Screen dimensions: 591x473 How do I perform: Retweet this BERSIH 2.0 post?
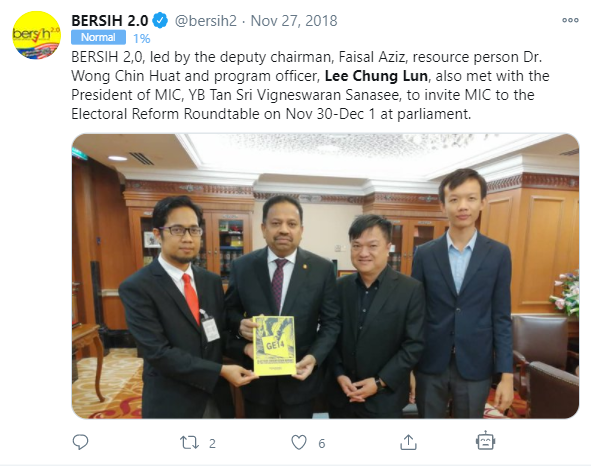click(x=189, y=442)
